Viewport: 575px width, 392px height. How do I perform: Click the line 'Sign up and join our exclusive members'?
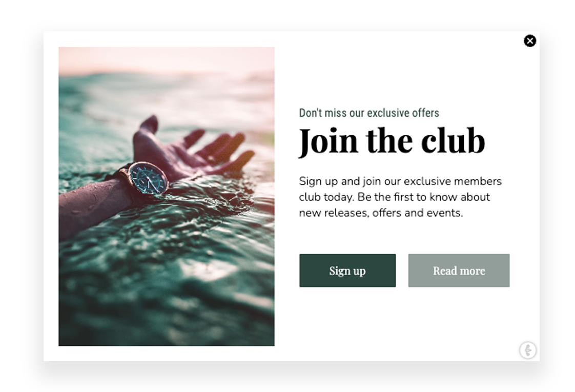400,181
